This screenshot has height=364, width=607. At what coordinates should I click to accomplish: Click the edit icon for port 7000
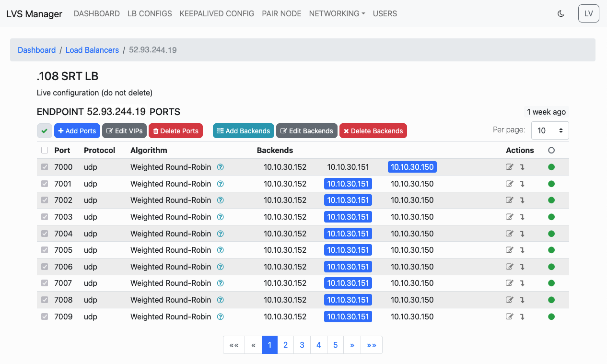click(510, 167)
